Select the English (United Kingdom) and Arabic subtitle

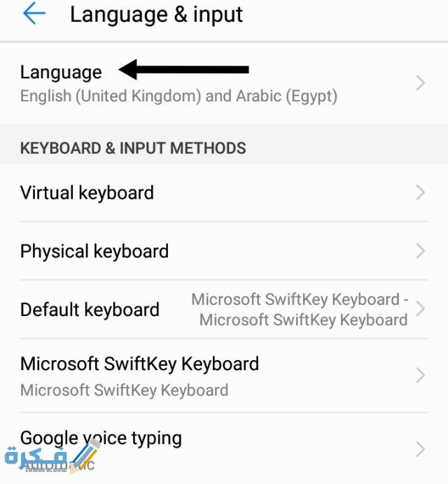(178, 96)
